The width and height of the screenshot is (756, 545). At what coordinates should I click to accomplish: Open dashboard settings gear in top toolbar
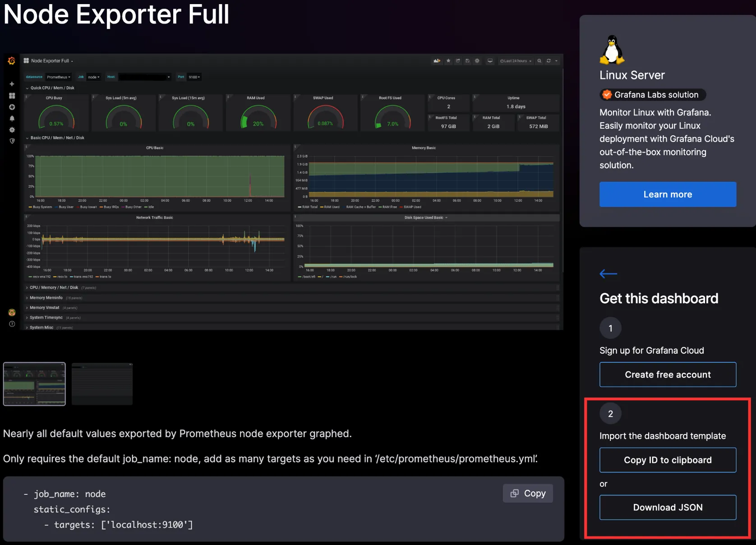coord(477,61)
